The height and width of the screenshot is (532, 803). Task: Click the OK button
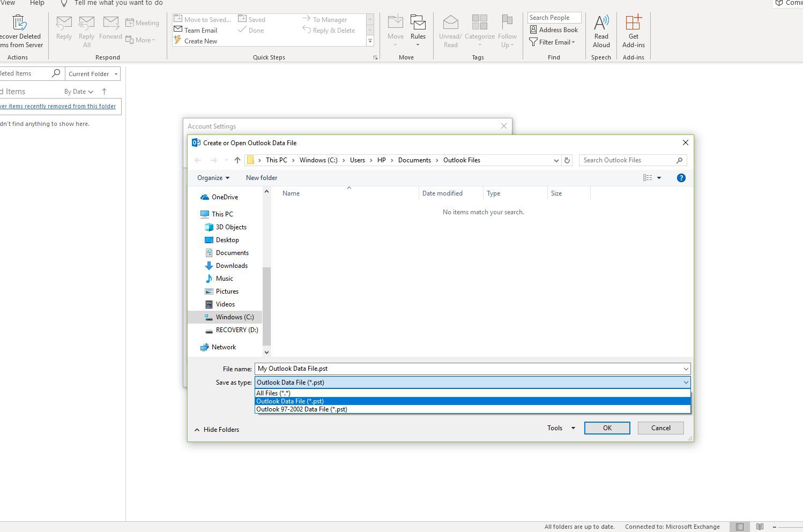pyautogui.click(x=607, y=428)
